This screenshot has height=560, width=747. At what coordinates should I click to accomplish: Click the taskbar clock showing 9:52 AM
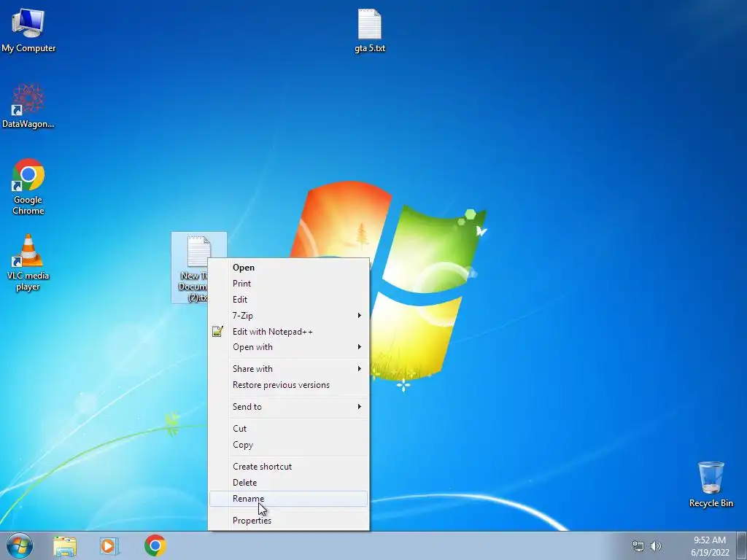click(710, 546)
